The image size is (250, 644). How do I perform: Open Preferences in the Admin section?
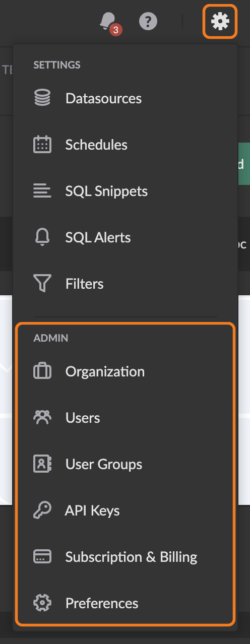125,603
